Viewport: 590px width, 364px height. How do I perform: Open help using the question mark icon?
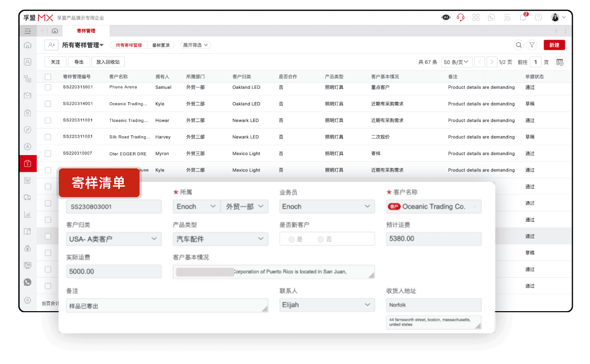pyautogui.click(x=539, y=17)
